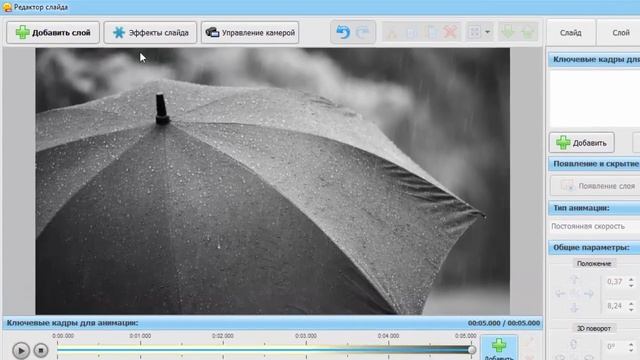Open the dropdown arrow next to alignment icon
The width and height of the screenshot is (640, 360).
tap(488, 32)
